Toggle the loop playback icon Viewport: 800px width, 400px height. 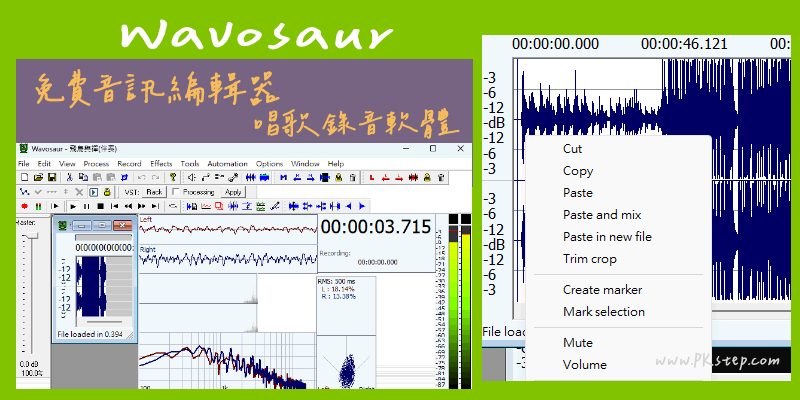(173, 206)
